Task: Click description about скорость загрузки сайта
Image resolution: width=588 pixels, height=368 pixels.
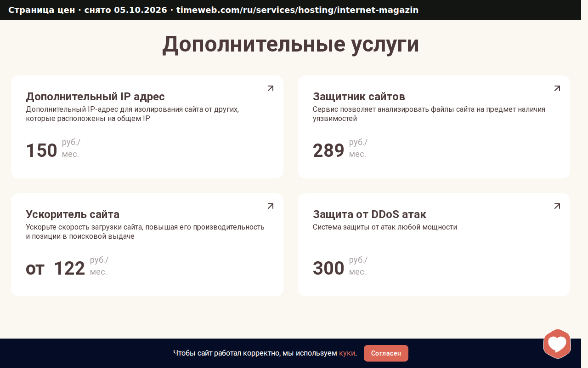Action: 145,232
